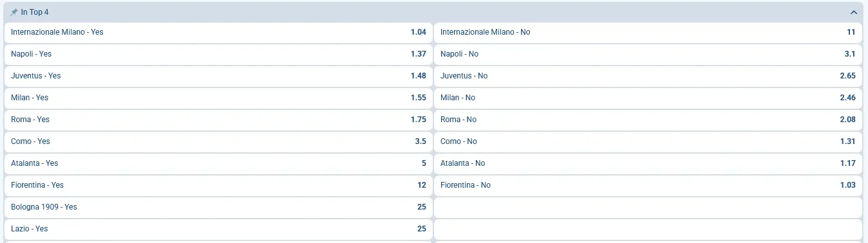Select Internazionale Milano - No at 11
The height and width of the screenshot is (243, 868).
click(648, 32)
